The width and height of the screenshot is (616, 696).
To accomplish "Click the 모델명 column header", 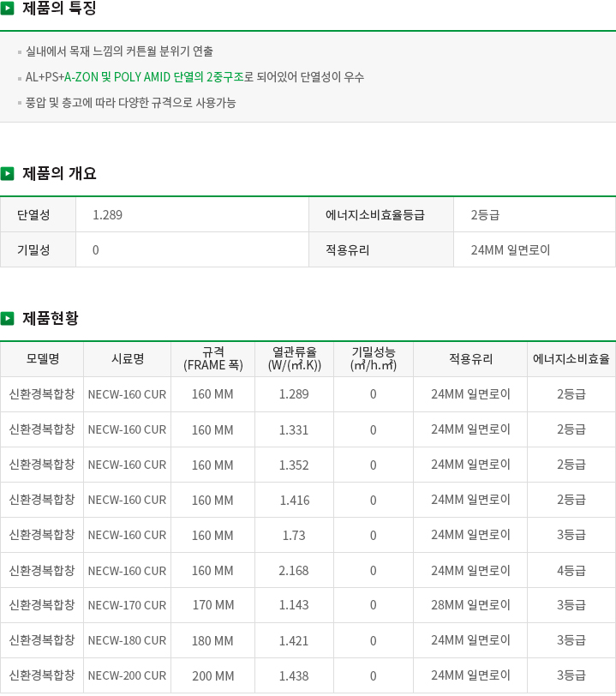I will tap(42, 359).
